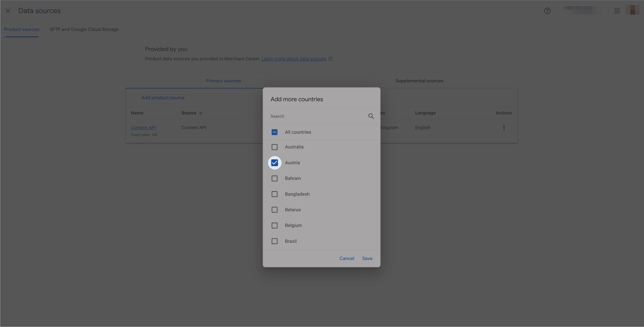
Task: Click Save in the Add more countries dialog
Action: pos(367,258)
